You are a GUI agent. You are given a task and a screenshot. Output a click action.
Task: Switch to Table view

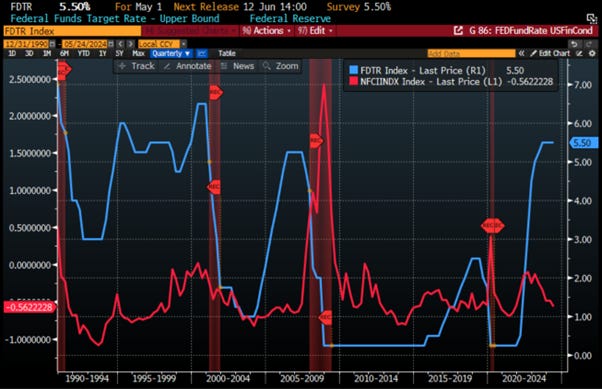point(227,53)
